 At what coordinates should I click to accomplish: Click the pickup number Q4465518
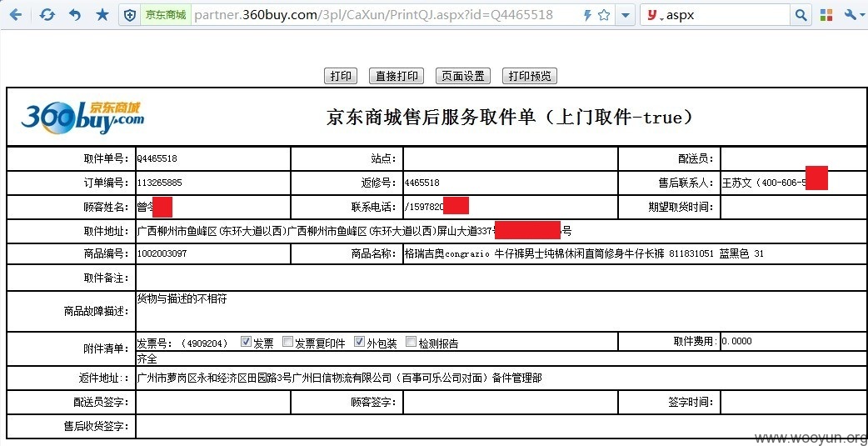[157, 158]
